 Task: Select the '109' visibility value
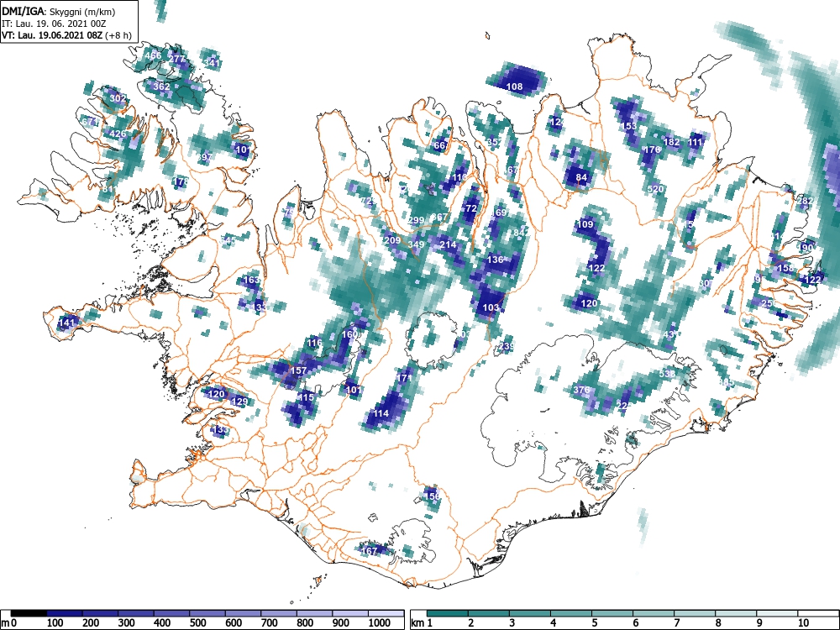585,224
